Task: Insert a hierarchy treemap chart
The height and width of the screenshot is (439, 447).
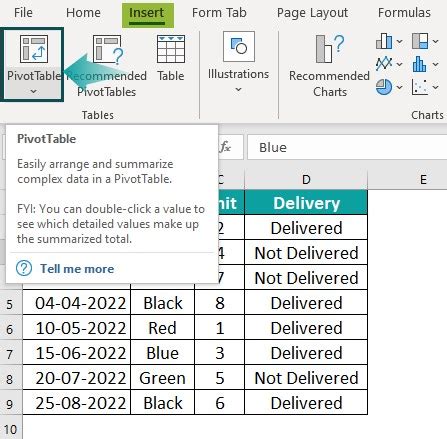Action: pyautogui.click(x=420, y=41)
